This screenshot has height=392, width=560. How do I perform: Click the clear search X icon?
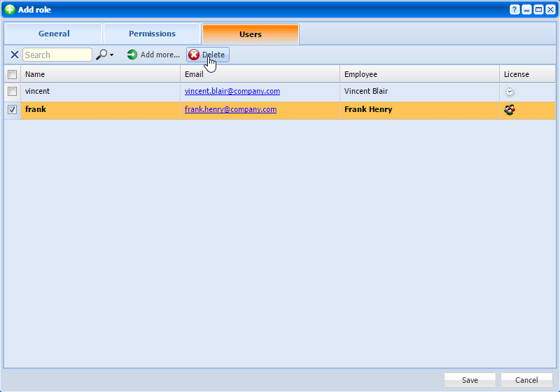[x=14, y=55]
